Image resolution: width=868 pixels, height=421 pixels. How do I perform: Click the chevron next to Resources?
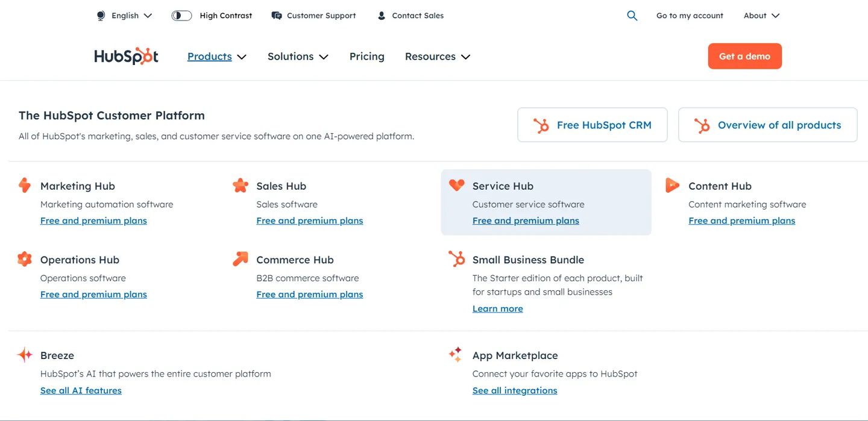(465, 57)
